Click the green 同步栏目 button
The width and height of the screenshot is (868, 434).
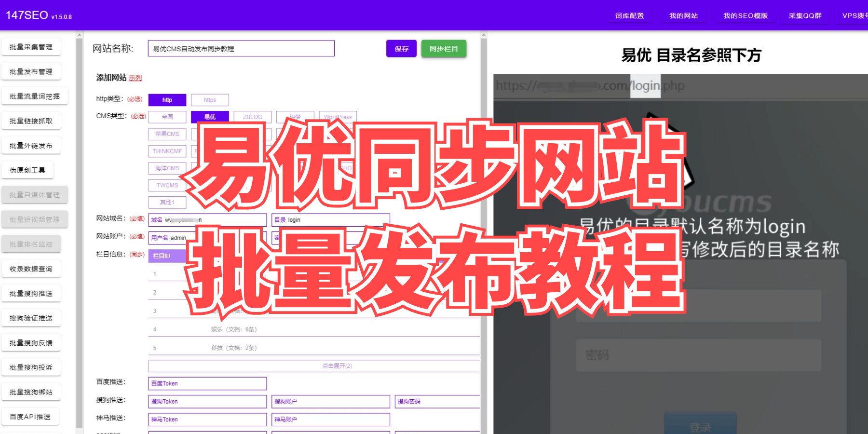[x=444, y=49]
